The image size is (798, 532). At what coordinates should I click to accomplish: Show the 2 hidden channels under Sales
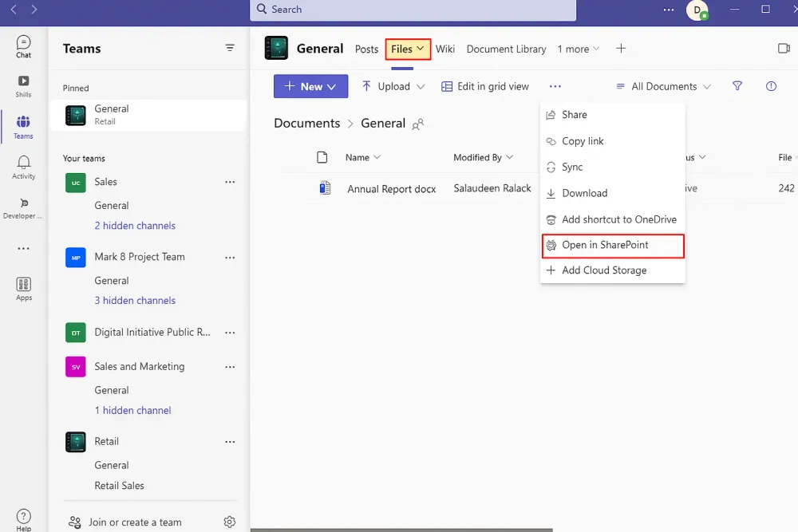pos(135,225)
